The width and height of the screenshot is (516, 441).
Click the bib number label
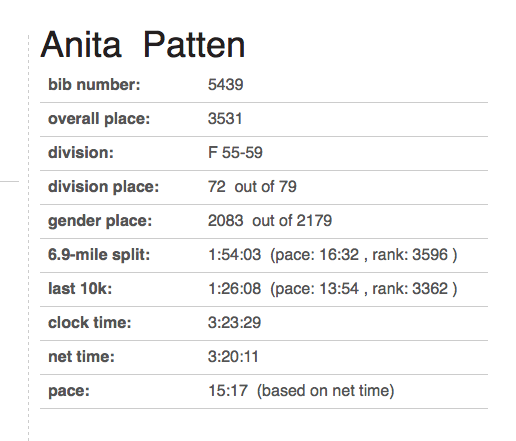coord(94,85)
